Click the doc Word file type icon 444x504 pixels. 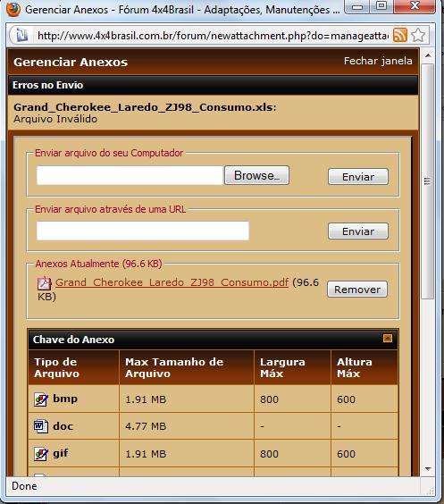click(x=41, y=426)
